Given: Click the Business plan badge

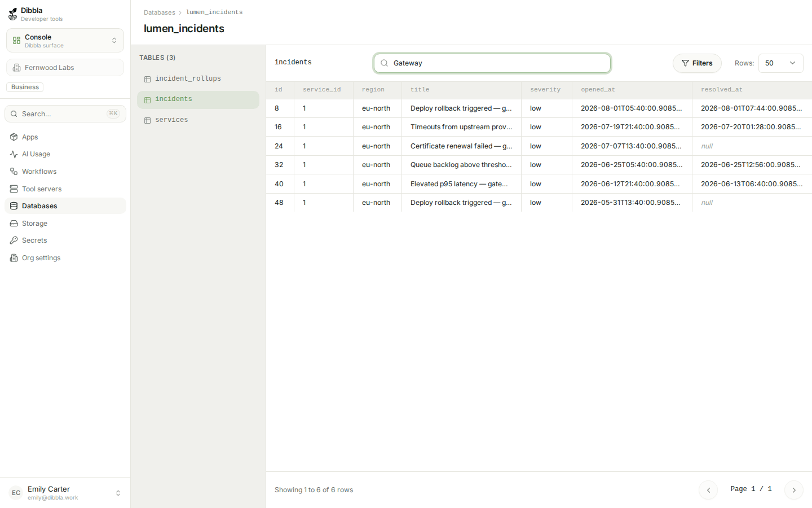Looking at the screenshot, I should point(25,87).
